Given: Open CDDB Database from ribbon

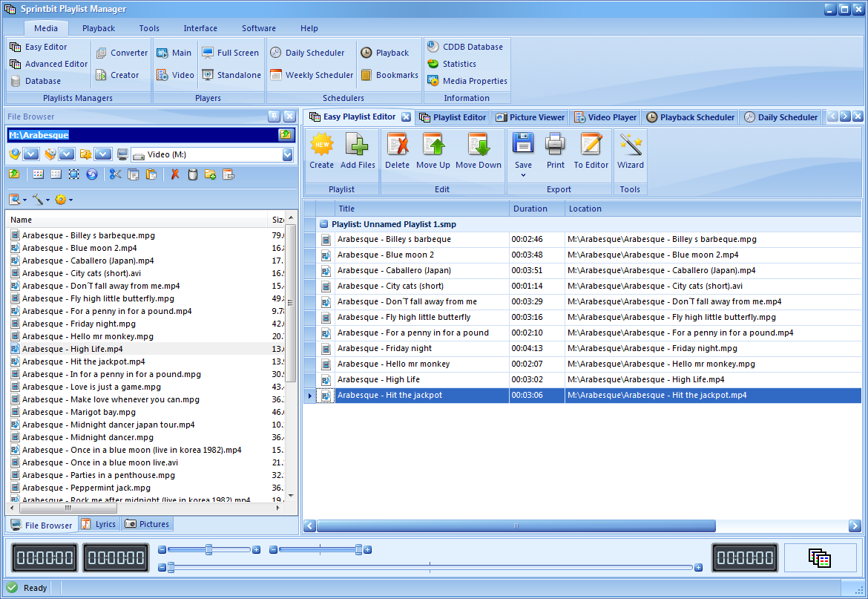Looking at the screenshot, I should pyautogui.click(x=465, y=47).
